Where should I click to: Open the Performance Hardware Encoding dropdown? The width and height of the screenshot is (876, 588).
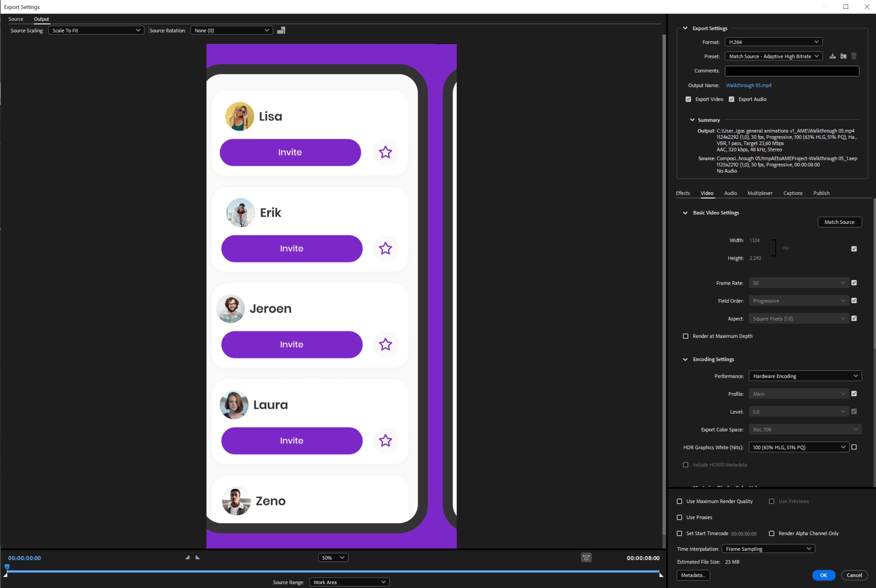pos(805,376)
